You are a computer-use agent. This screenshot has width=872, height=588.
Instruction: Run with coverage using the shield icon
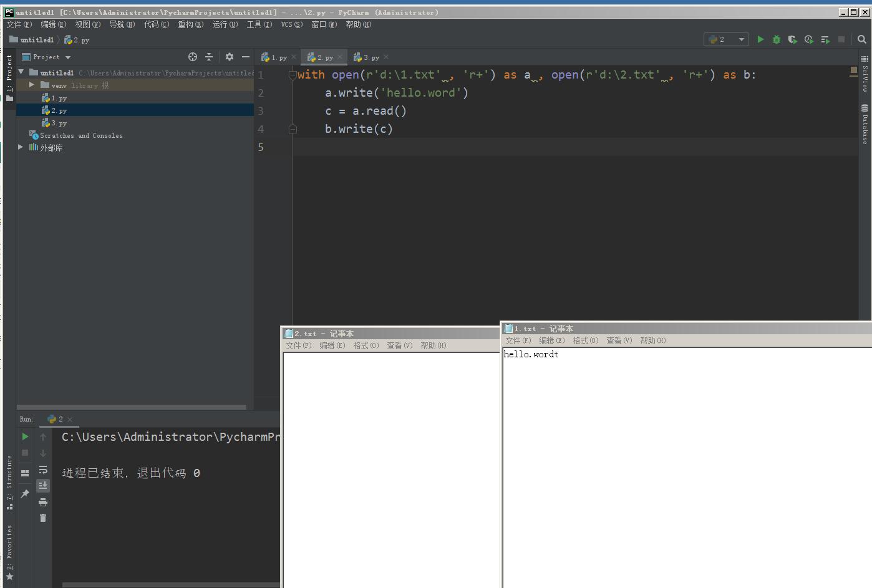(x=792, y=39)
